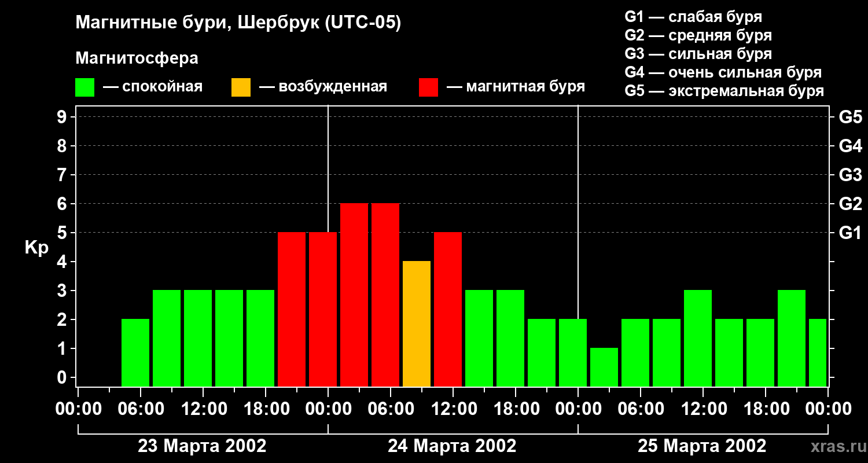868x463 pixels.
Task: Click the green 'спокойная' legend swatch
Action: (84, 87)
